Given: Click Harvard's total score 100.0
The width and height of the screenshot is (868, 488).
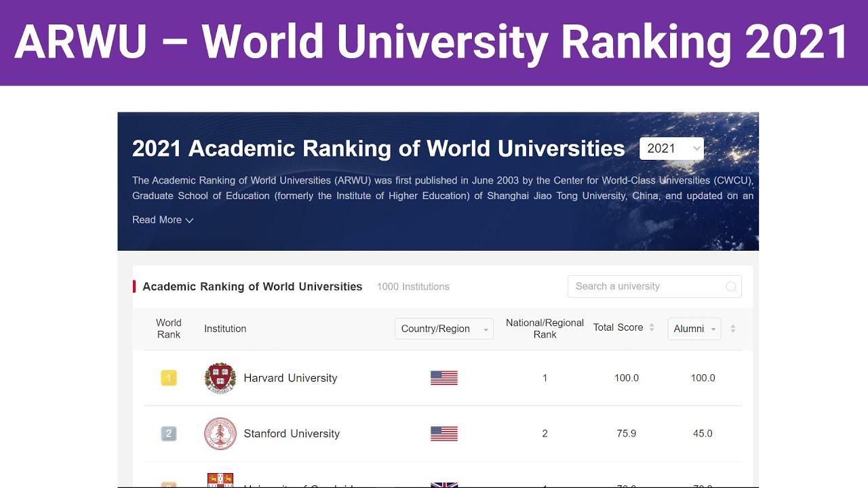Looking at the screenshot, I should tap(627, 378).
